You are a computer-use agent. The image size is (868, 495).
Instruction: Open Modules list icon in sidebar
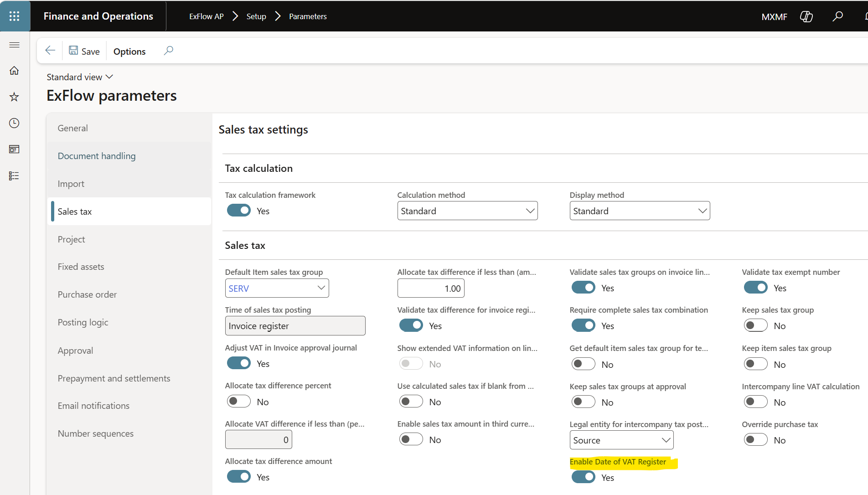tap(15, 176)
